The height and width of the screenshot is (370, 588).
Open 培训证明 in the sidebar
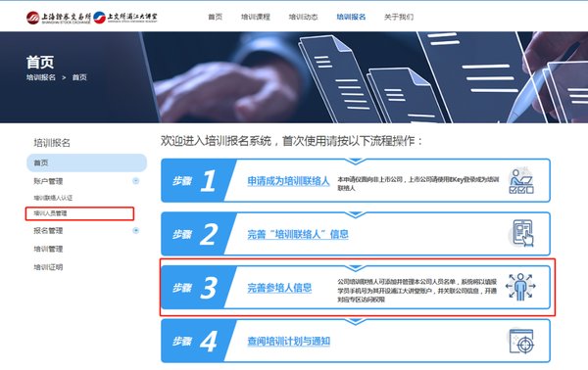click(48, 267)
